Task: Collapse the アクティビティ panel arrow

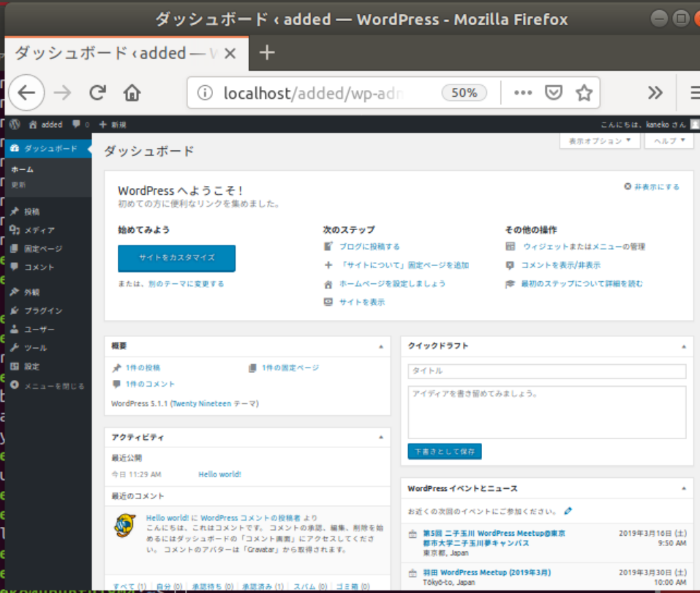Action: point(381,437)
